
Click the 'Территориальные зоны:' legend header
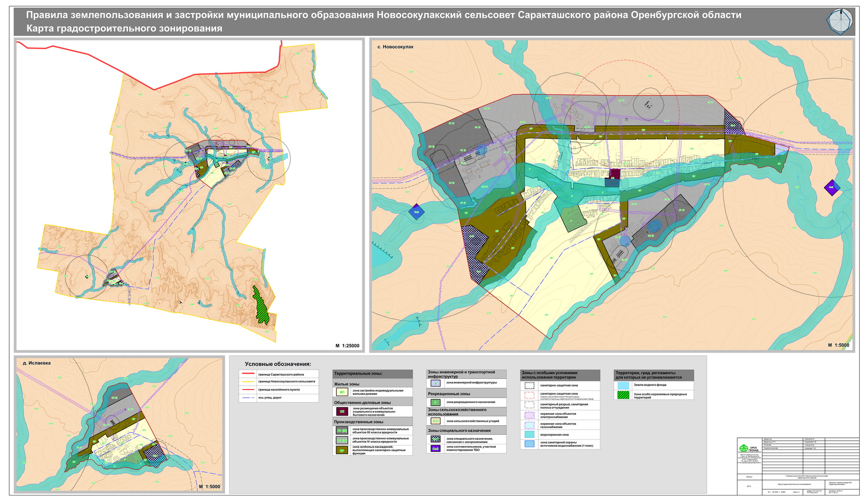358,374
